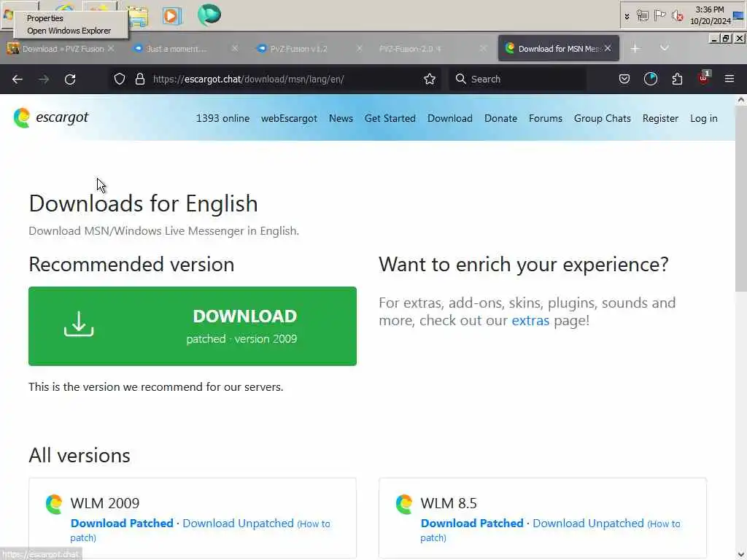Go back with the browser back arrow
Screen dimensions: 747x560
click(18, 79)
